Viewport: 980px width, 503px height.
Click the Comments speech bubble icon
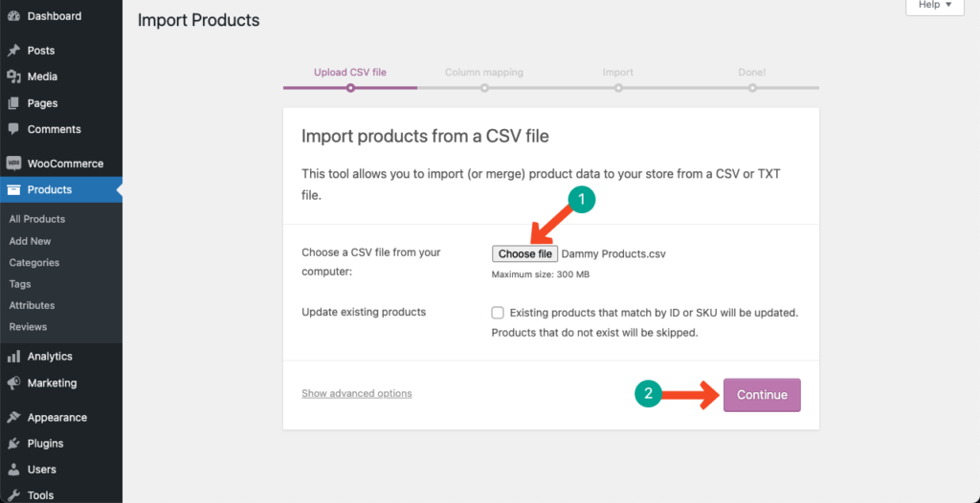pyautogui.click(x=13, y=129)
